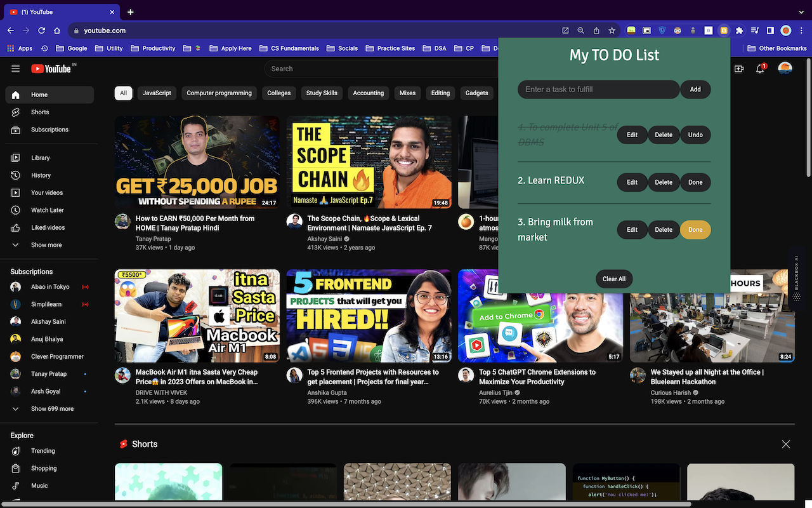812x508 pixels.
Task: Open the Socials bookmarks folder
Action: (x=343, y=48)
